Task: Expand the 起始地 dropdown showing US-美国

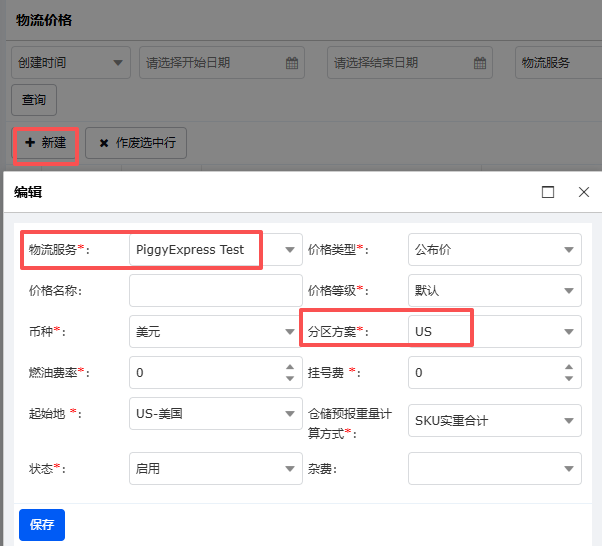Action: click(290, 413)
